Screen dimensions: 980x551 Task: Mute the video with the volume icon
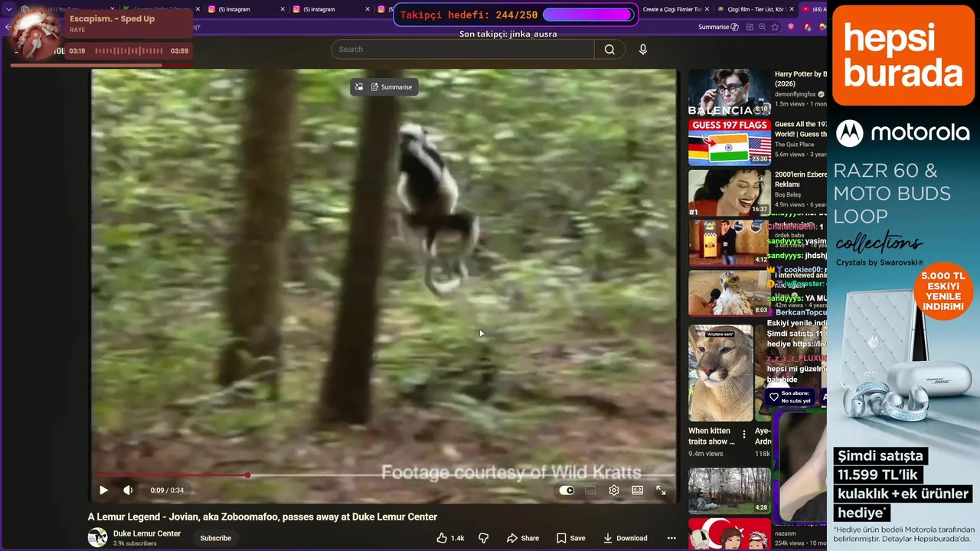(128, 491)
